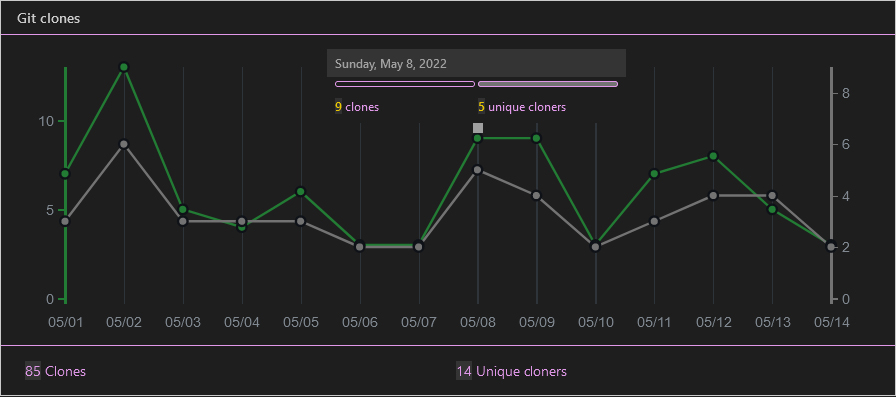This screenshot has height=397, width=896.
Task: Select green clones point on 05/05
Action: [x=301, y=191]
